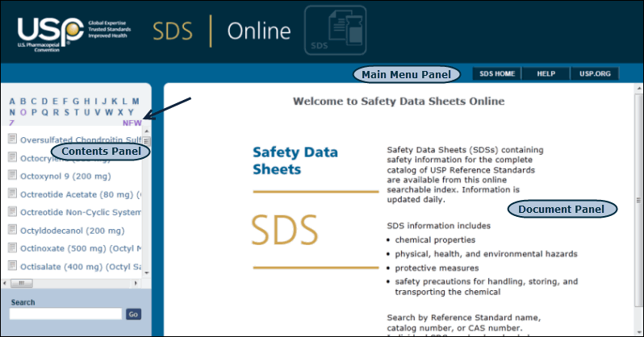Open the NEW entries link
644x337 pixels.
[132, 123]
